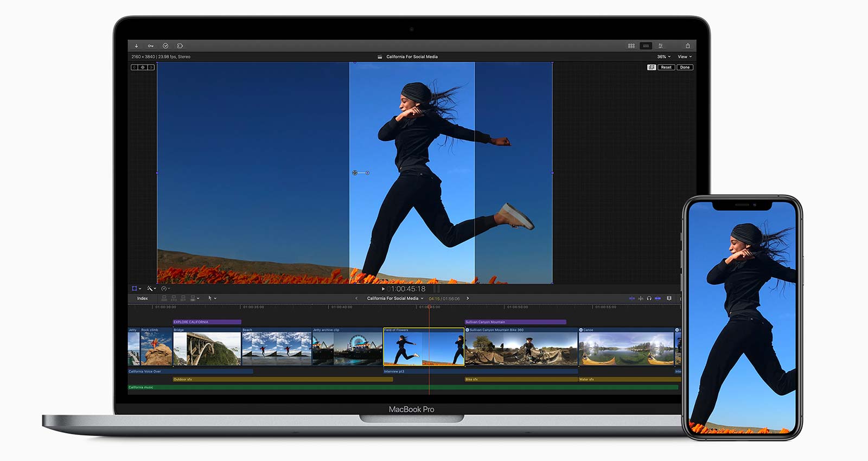Click Done to finish the crop
This screenshot has height=461, width=868.
685,67
